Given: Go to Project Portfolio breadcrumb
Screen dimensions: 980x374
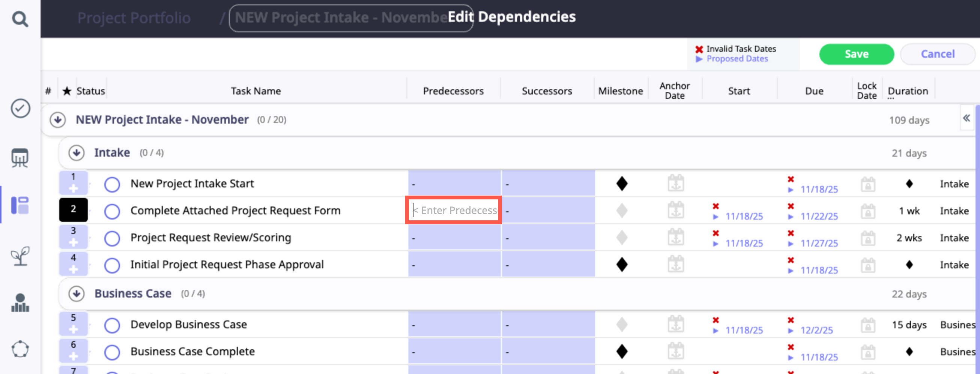Looking at the screenshot, I should coord(134,18).
